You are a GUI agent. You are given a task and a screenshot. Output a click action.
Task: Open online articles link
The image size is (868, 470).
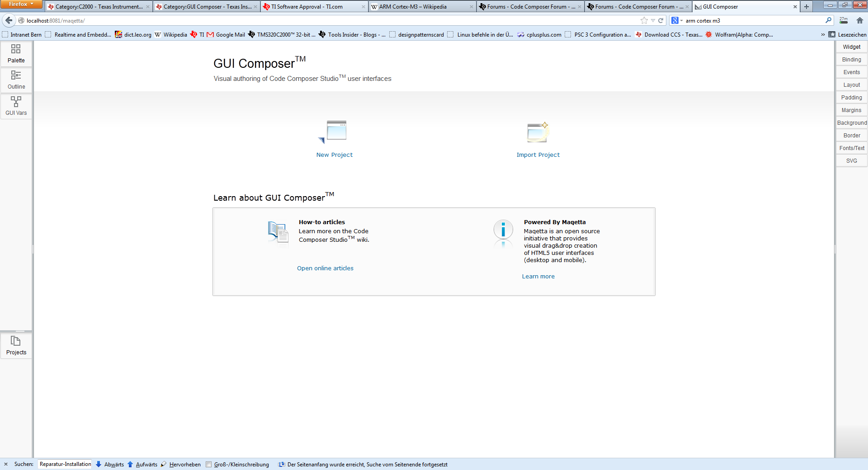coord(325,268)
